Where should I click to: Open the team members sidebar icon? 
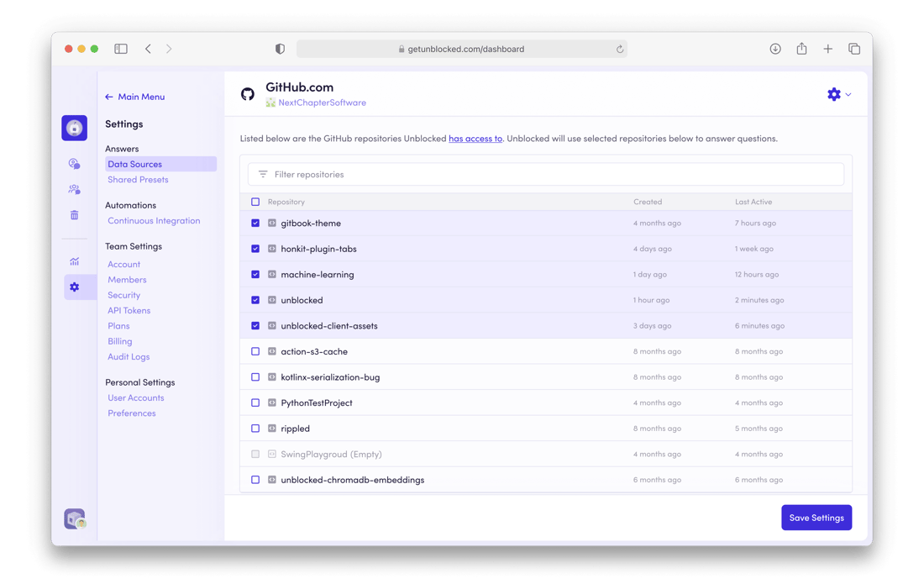point(74,189)
